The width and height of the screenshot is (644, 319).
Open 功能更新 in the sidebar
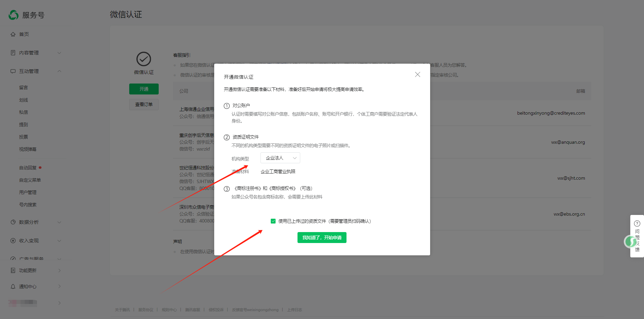(28, 270)
